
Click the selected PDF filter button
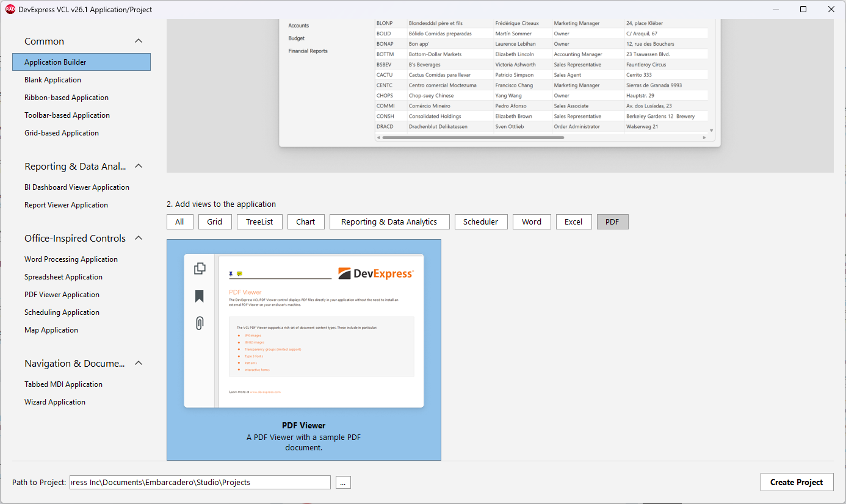612,222
